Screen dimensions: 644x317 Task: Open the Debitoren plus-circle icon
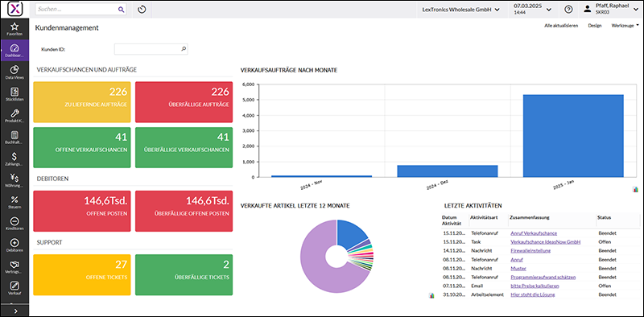(14, 245)
